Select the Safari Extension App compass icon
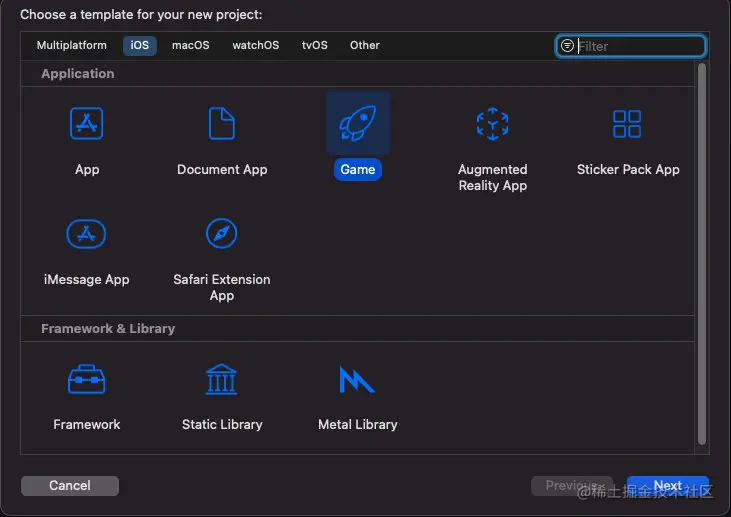Image resolution: width=731 pixels, height=517 pixels. [221, 233]
